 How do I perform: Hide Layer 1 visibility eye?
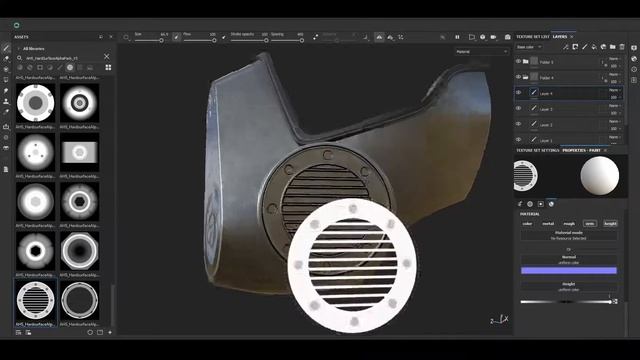[518, 139]
